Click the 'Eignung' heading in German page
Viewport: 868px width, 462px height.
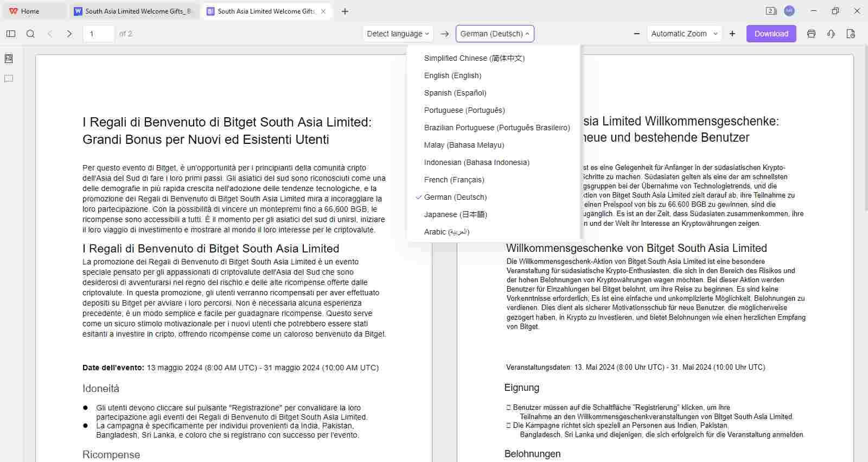click(x=522, y=388)
